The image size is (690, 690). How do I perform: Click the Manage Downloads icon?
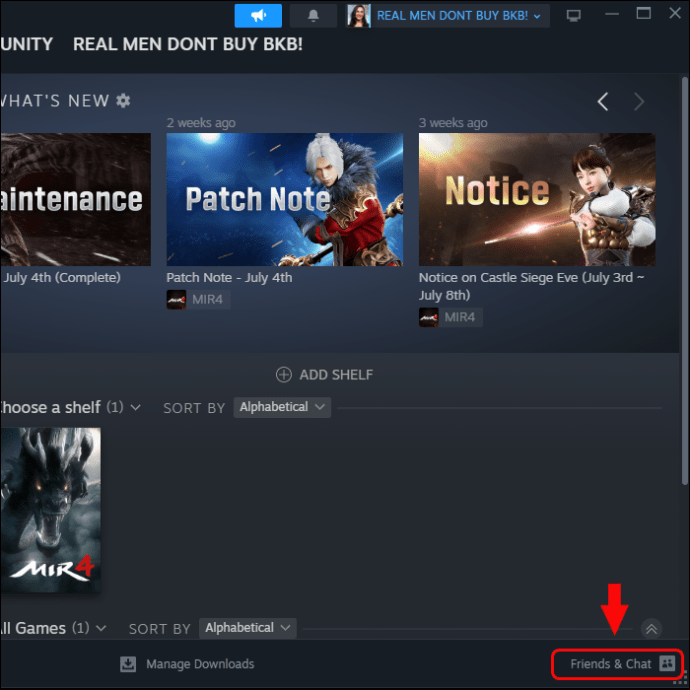pos(128,664)
